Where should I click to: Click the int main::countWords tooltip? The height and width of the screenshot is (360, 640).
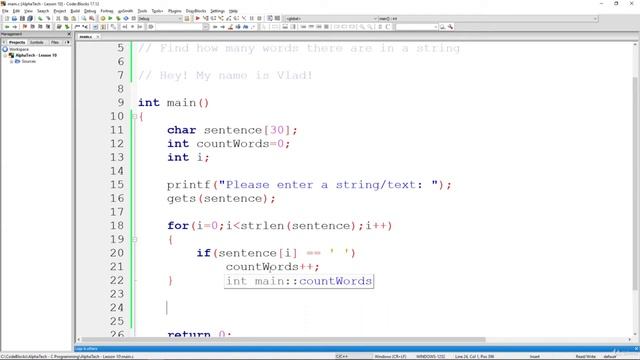(x=299, y=281)
